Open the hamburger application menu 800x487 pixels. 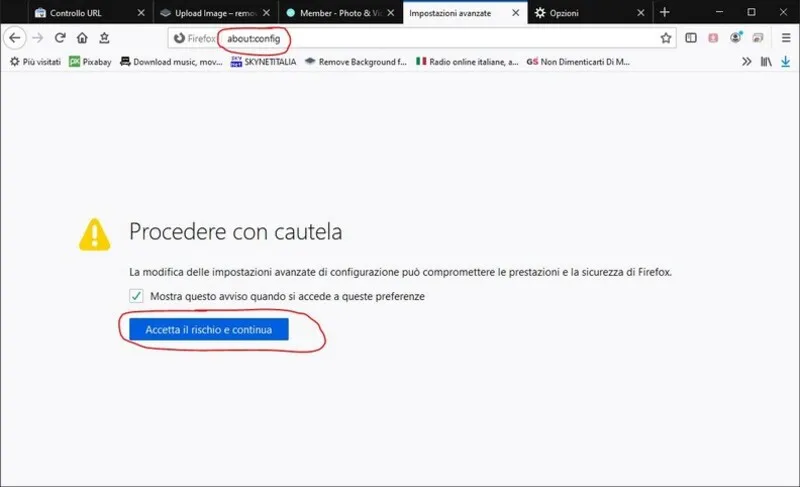(x=786, y=38)
